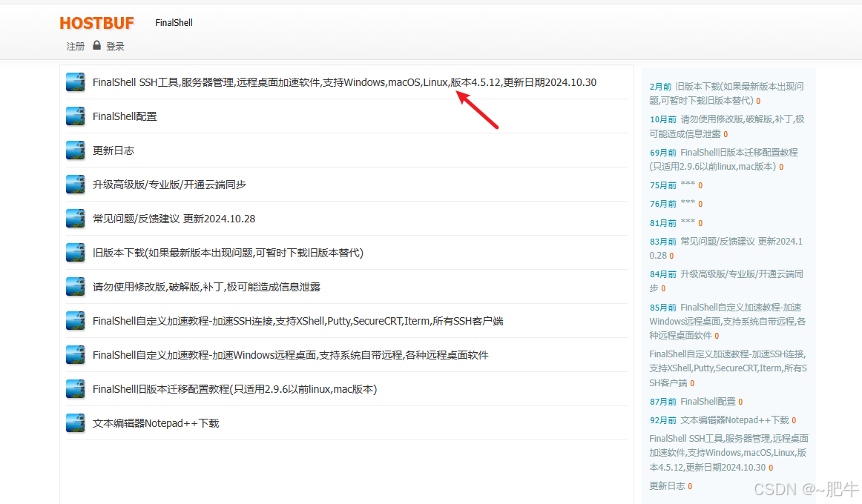This screenshot has width=862, height=504.
Task: Open sidebar link 加速SSH连接 tutorial
Action: 728,368
